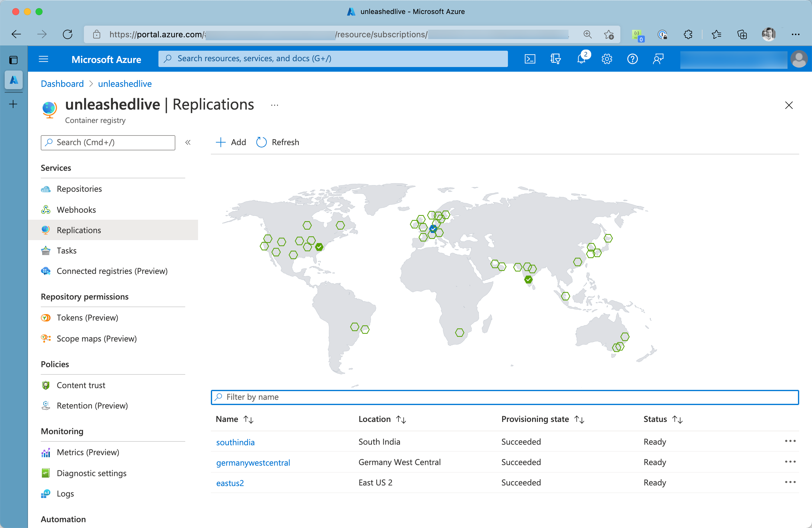Open directories and subscriptions filter icon

tap(555, 59)
